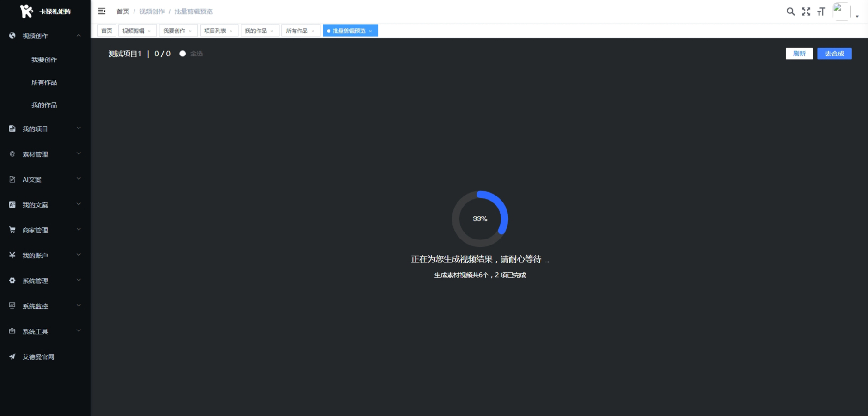
Task: Expand the 系统监控 menu chevron
Action: (79, 305)
